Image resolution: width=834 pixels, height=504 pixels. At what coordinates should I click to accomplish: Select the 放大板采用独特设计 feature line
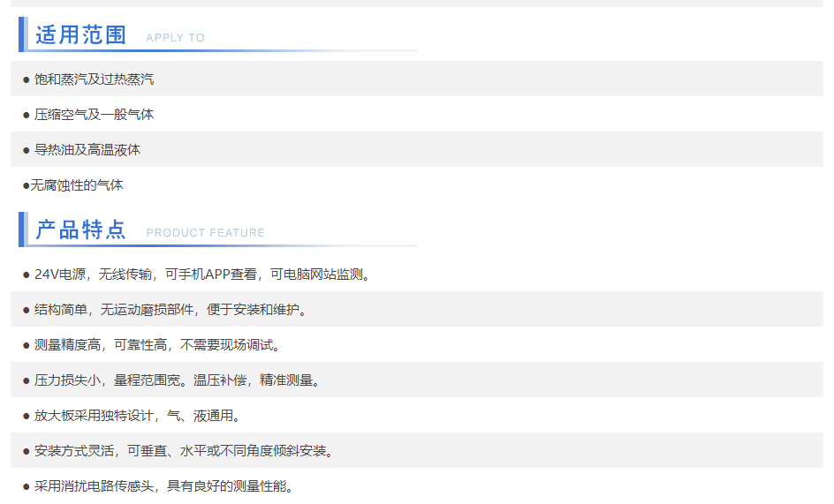point(137,416)
